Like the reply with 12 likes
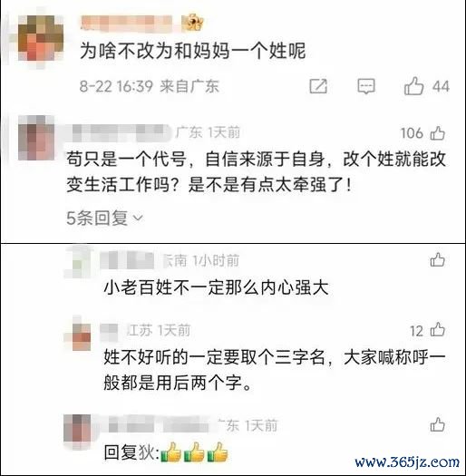This screenshot has width=466, height=476. tap(438, 330)
